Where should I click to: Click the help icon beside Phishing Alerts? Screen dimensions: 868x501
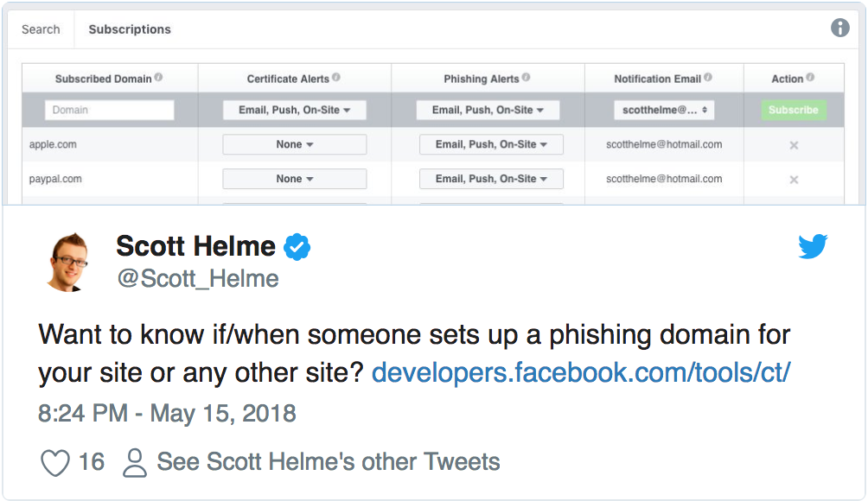click(x=526, y=78)
